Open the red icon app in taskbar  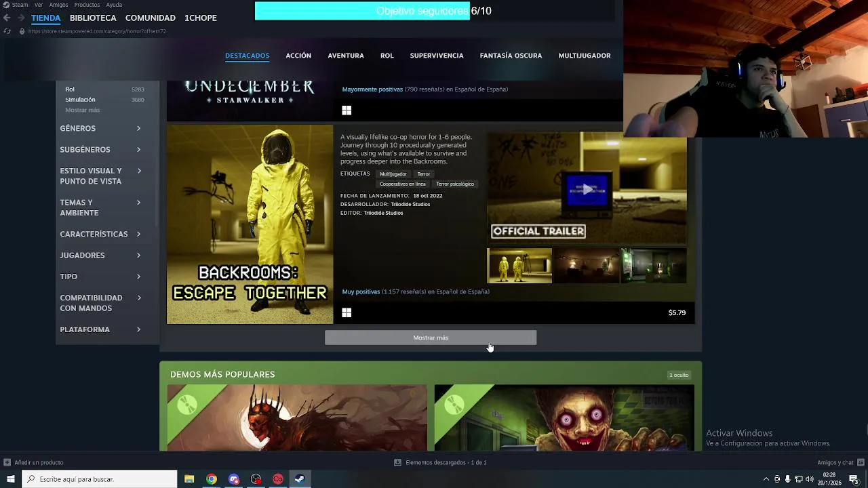(x=278, y=479)
